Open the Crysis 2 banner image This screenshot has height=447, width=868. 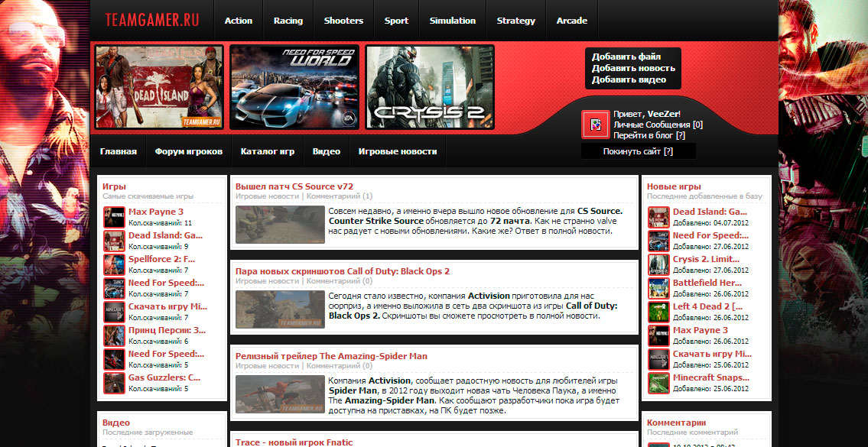point(430,87)
